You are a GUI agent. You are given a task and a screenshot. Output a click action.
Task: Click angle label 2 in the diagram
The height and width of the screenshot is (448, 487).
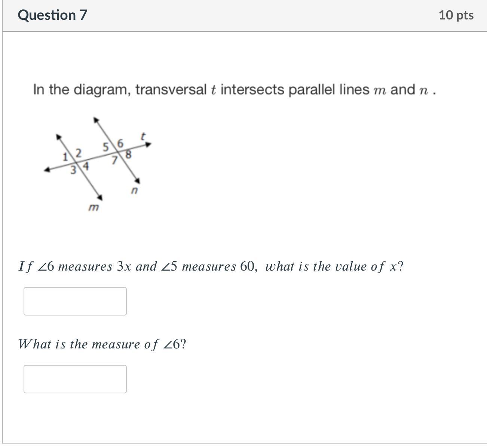tap(78, 153)
